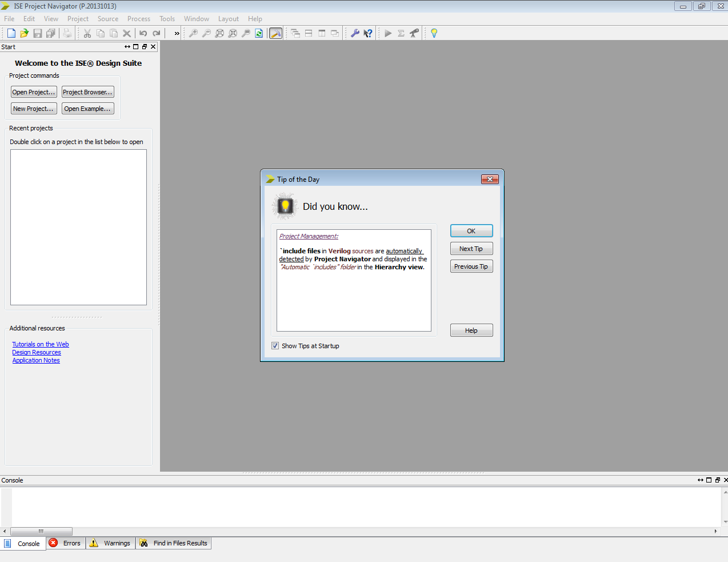The image size is (728, 562).
Task: Click the last window layout icon before wrench
Action: (335, 33)
